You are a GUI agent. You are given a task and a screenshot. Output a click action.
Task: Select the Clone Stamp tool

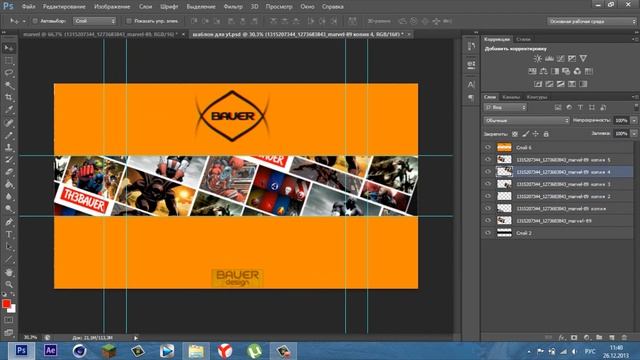9,147
